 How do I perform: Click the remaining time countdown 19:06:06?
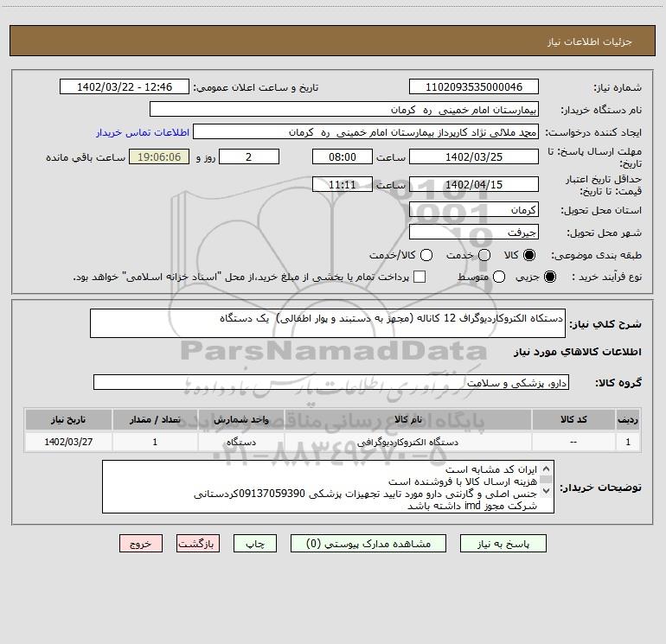[159, 156]
